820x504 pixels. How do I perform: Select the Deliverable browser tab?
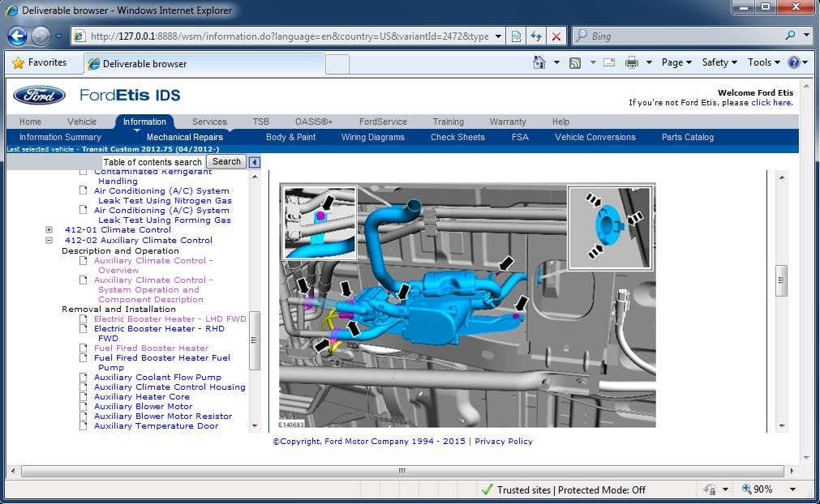point(204,64)
